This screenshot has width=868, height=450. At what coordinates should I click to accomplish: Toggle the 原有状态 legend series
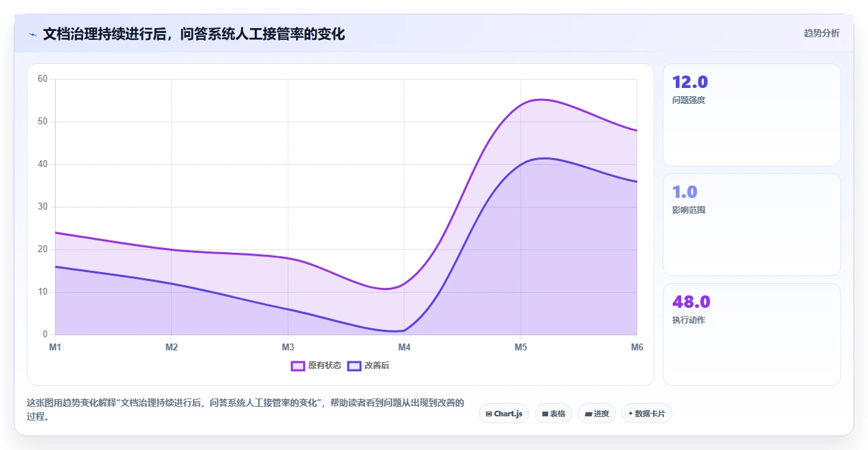(316, 365)
